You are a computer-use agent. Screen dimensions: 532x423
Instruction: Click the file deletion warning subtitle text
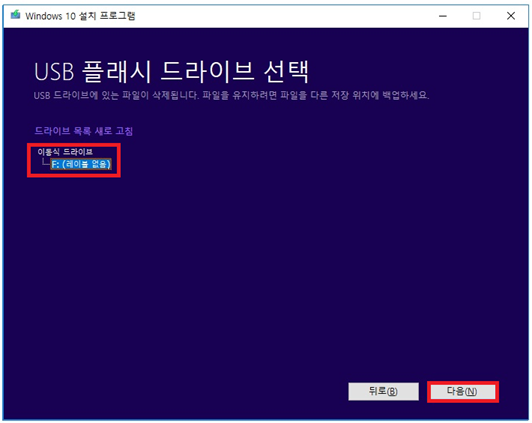point(231,95)
